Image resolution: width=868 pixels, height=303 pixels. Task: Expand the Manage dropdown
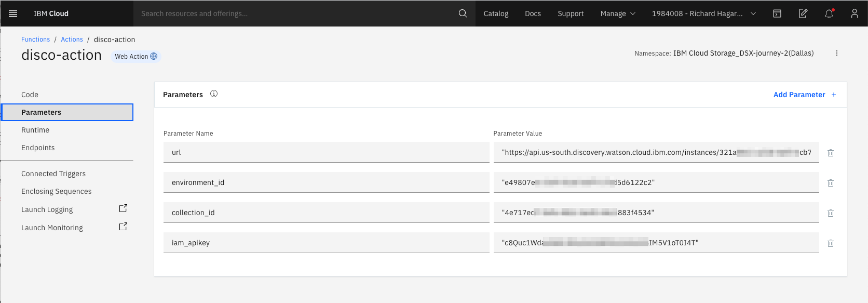pyautogui.click(x=618, y=14)
